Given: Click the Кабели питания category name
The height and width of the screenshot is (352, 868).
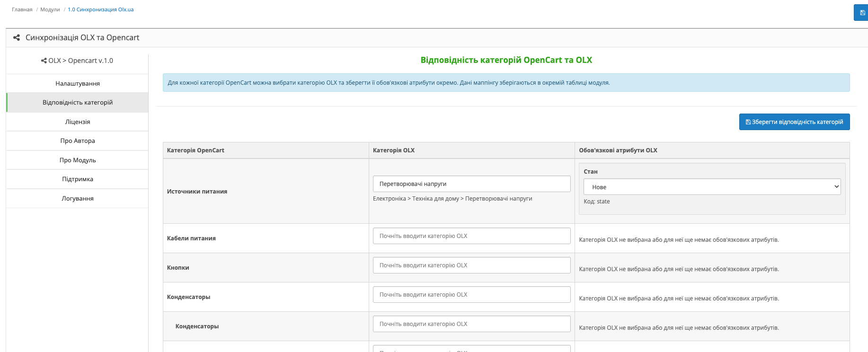Looking at the screenshot, I should coord(191,238).
